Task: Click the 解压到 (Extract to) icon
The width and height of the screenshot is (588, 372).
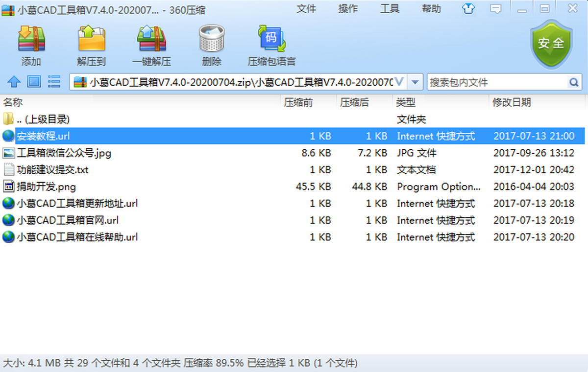Action: pyautogui.click(x=92, y=39)
